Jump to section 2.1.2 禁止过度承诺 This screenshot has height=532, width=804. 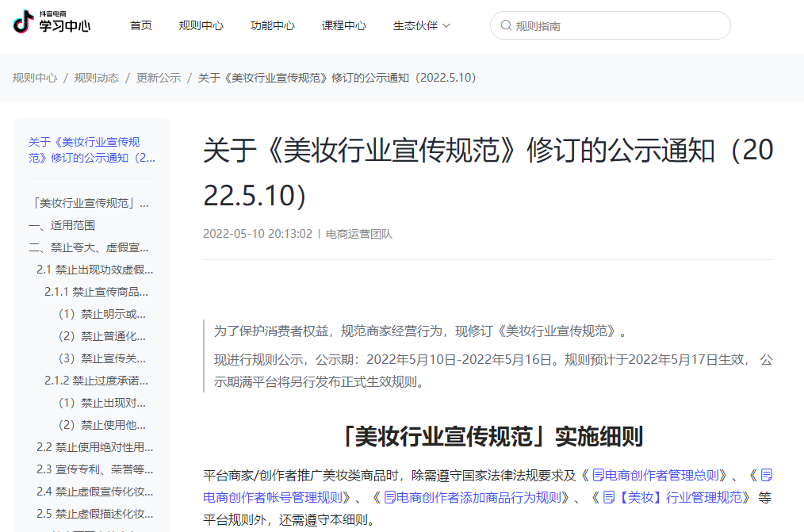point(96,381)
